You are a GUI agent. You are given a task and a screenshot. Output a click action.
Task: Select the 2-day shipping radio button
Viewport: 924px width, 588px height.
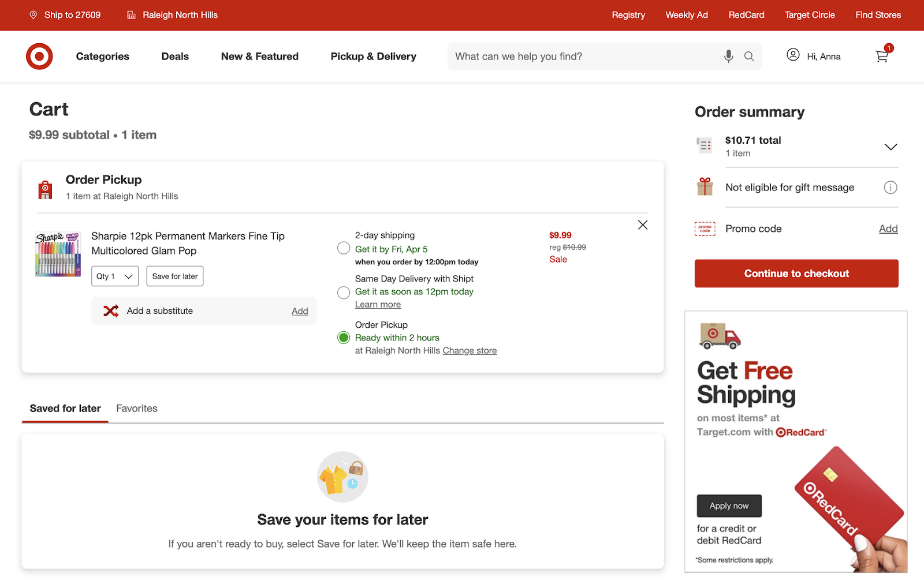click(343, 248)
